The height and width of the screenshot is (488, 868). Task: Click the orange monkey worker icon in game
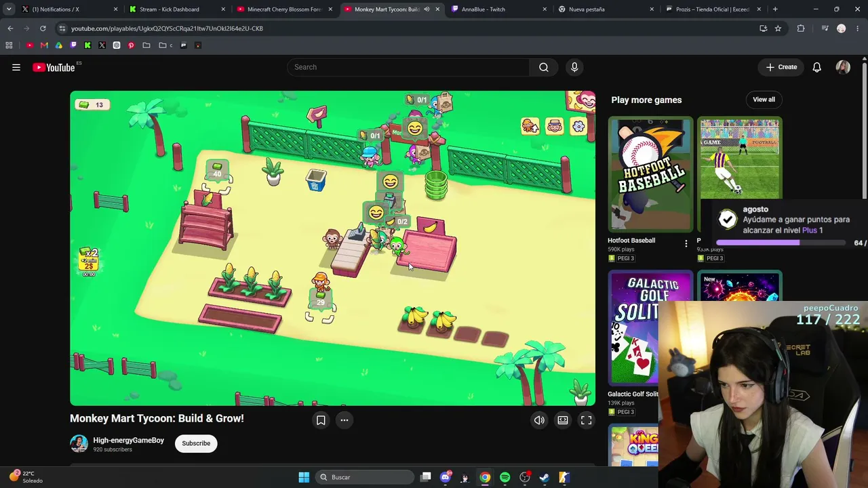pos(530,126)
